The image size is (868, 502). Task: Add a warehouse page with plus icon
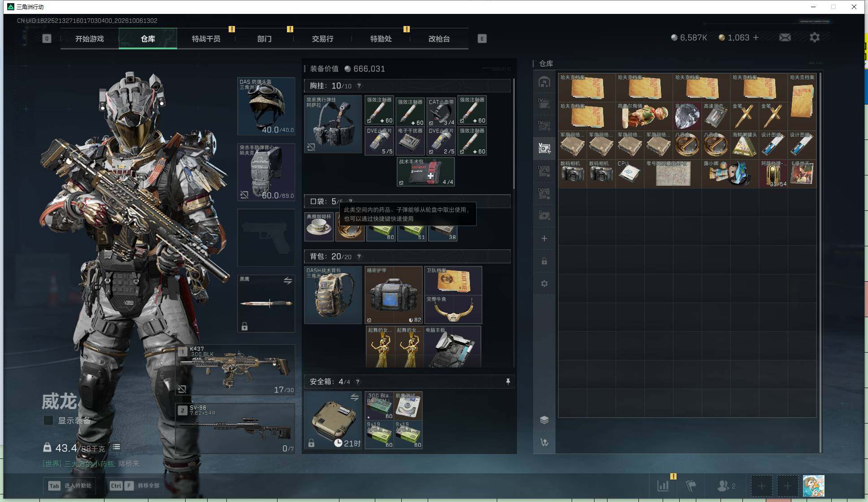pyautogui.click(x=544, y=239)
